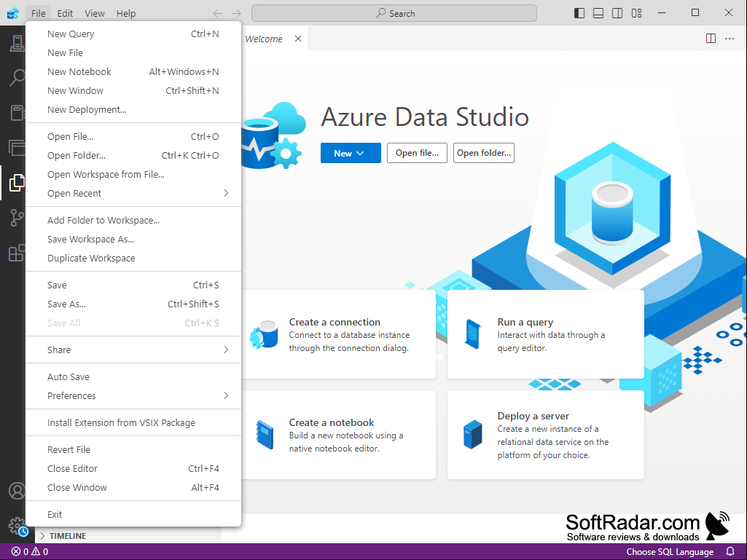Choose New Window in the menu
747x560 pixels.
(133, 91)
